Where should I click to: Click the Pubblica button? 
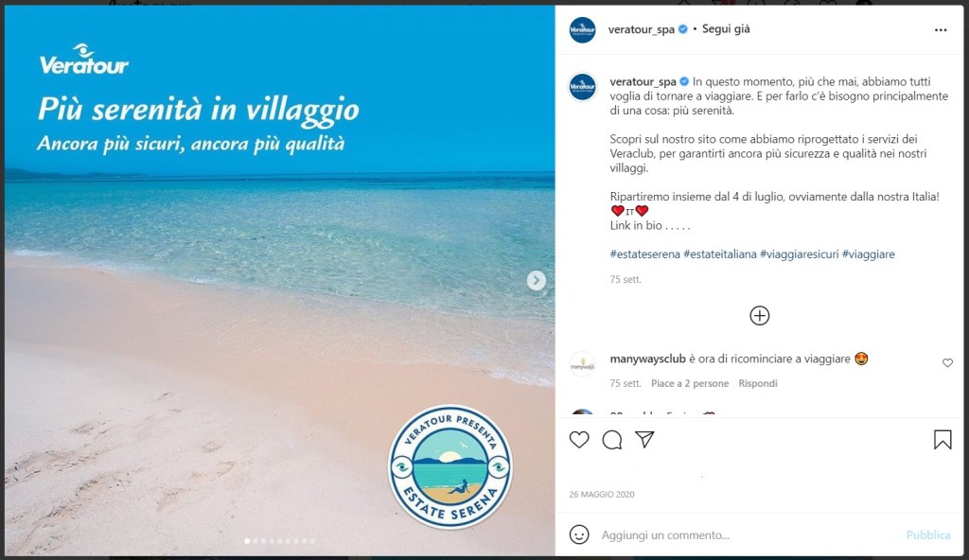928,534
